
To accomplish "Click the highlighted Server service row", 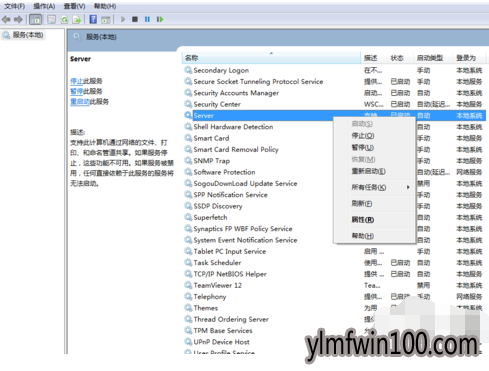I will click(x=334, y=116).
